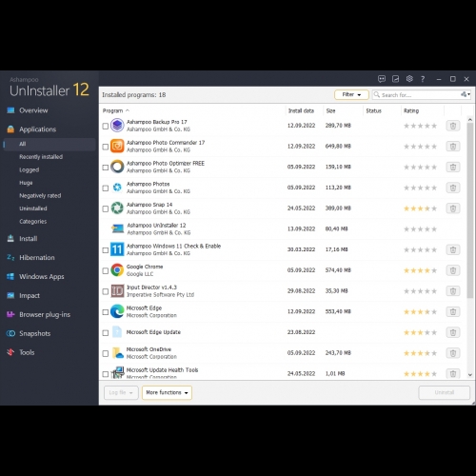Click the Google Chrome program icon

coord(117,270)
